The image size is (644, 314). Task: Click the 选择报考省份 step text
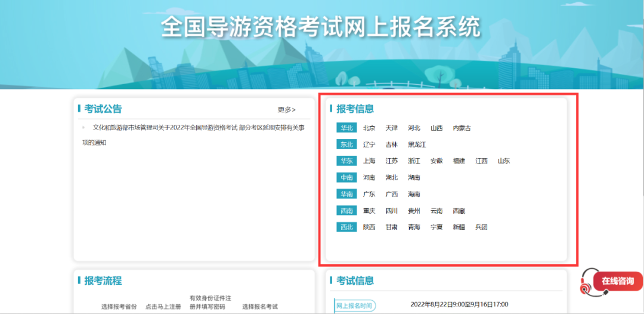119,307
